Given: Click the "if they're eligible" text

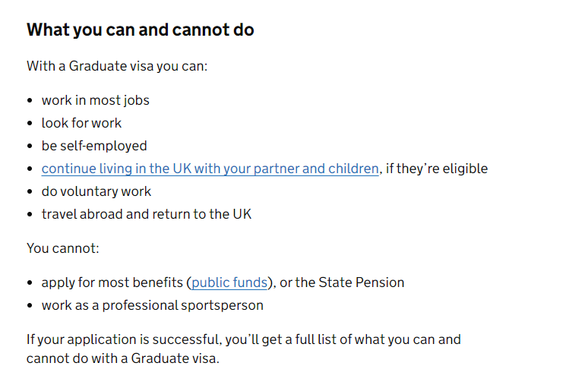Looking at the screenshot, I should tap(437, 169).
